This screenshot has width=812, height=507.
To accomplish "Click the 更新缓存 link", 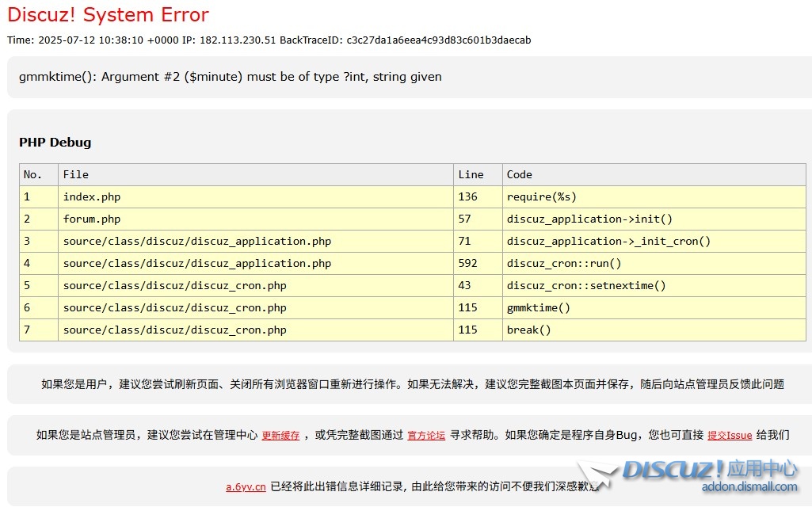I will [x=280, y=436].
